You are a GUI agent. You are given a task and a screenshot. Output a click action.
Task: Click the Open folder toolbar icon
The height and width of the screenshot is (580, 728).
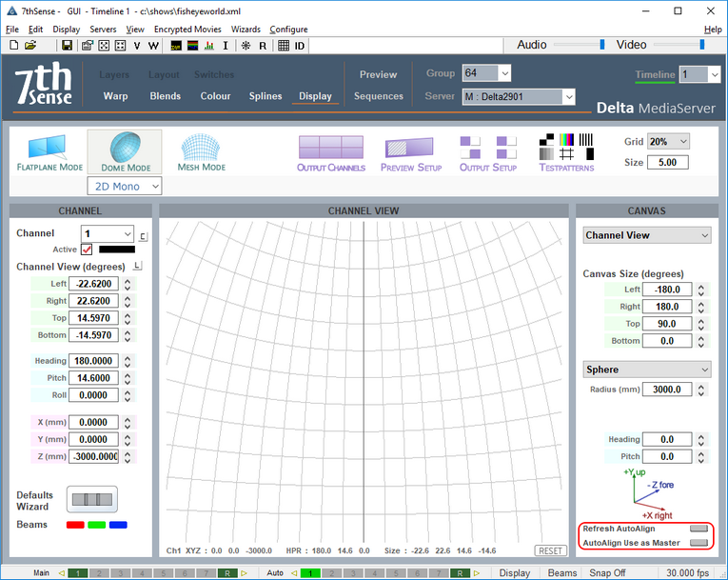click(x=30, y=45)
